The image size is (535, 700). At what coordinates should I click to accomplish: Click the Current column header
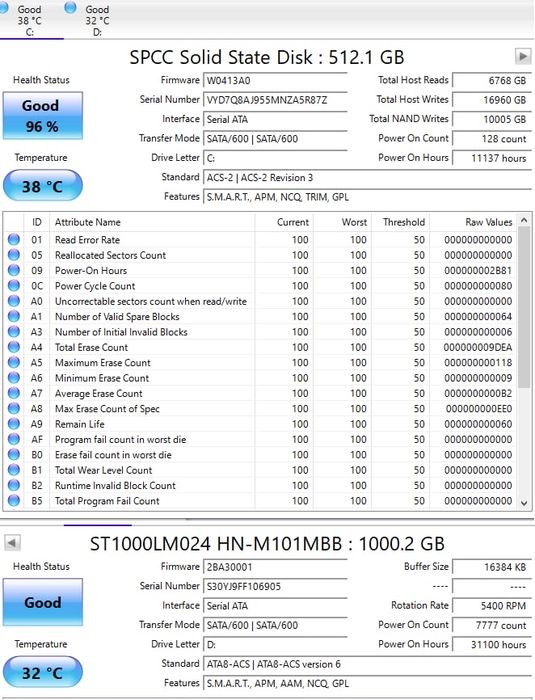[284, 222]
